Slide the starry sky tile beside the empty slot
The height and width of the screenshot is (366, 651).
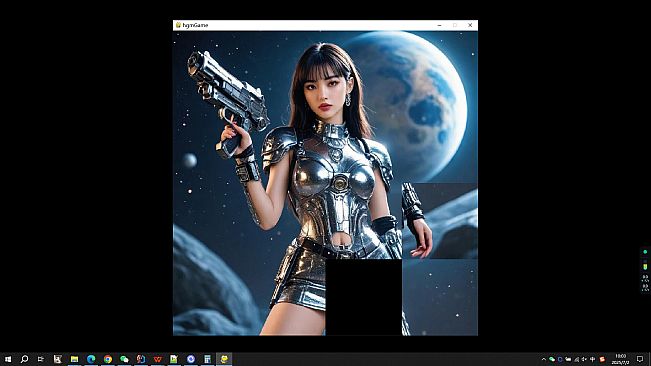tap(440, 297)
